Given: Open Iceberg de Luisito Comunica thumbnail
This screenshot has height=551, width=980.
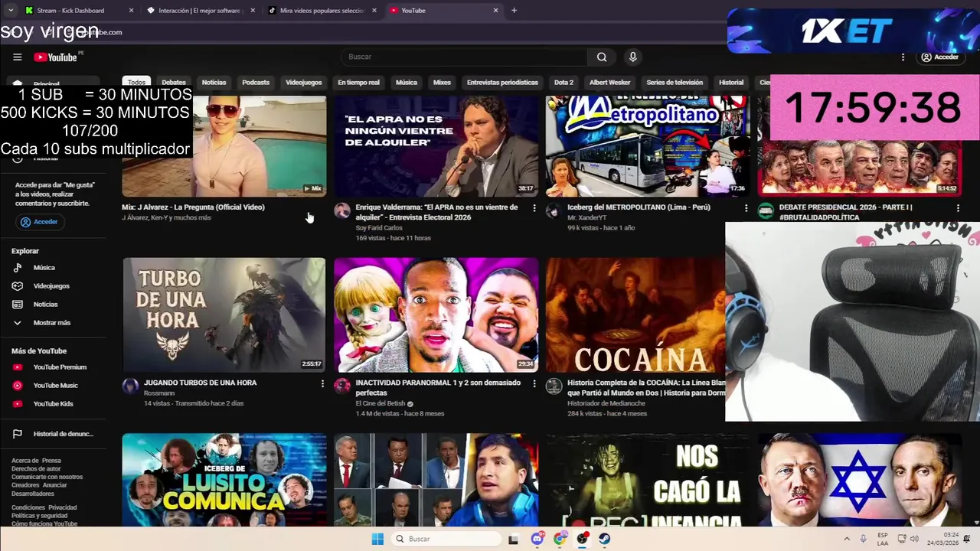Looking at the screenshot, I should (224, 480).
